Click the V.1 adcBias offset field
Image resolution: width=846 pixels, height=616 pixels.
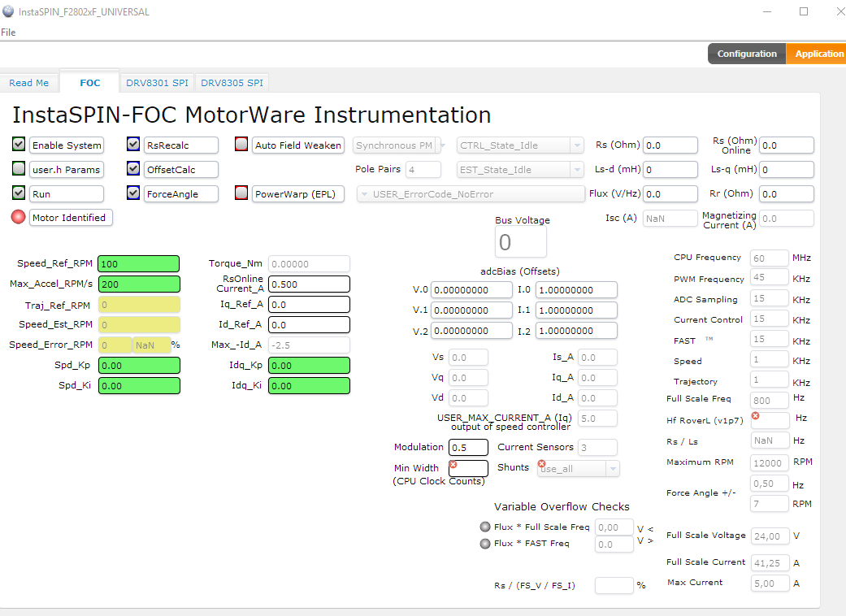471,310
